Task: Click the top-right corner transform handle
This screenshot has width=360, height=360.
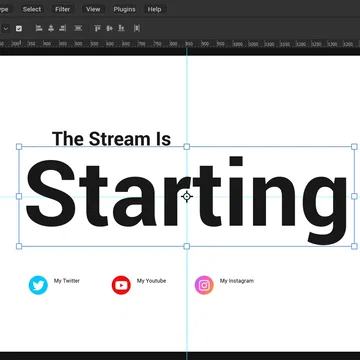Action: (x=354, y=147)
